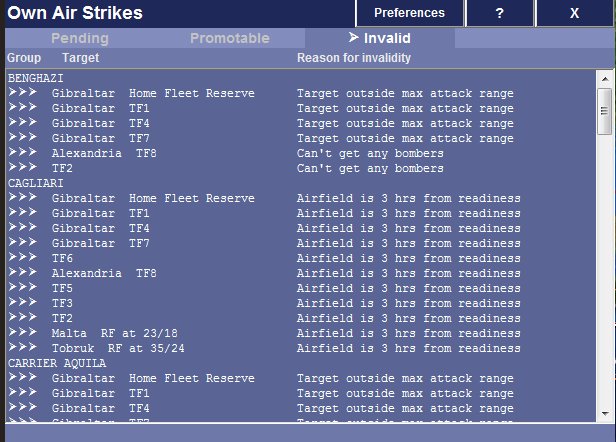Click the scrollbar up arrow
This screenshot has width=616, height=442.
click(604, 77)
